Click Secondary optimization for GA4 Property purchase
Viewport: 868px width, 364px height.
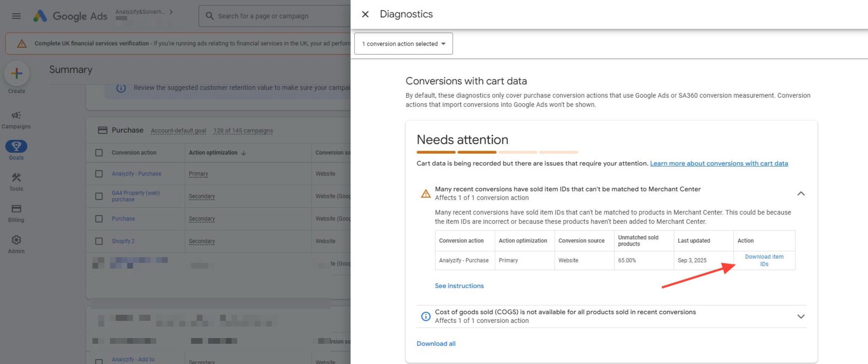click(x=202, y=196)
